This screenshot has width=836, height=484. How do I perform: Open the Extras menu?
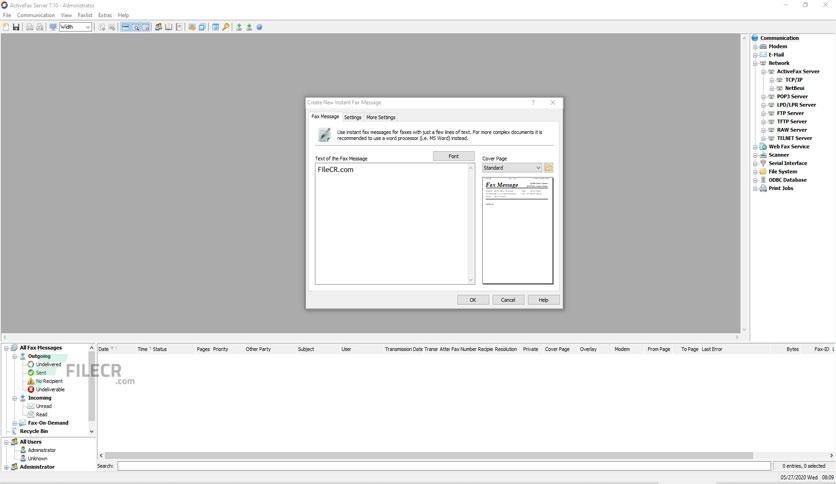click(x=105, y=15)
